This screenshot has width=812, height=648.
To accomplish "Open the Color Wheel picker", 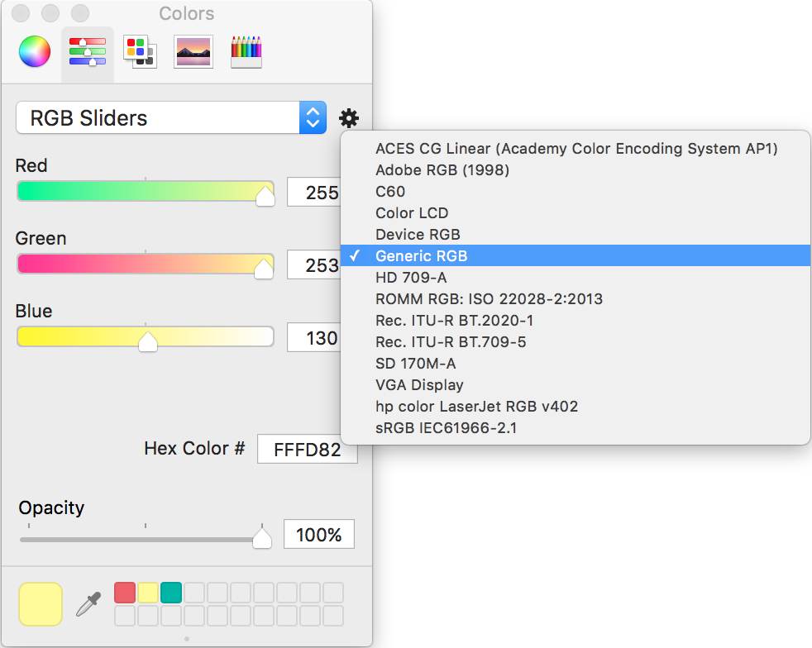I will click(33, 50).
